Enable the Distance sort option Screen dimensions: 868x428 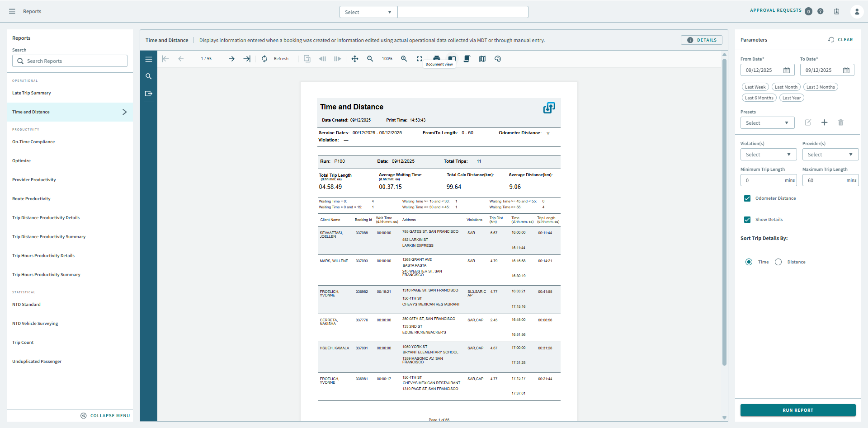(778, 262)
